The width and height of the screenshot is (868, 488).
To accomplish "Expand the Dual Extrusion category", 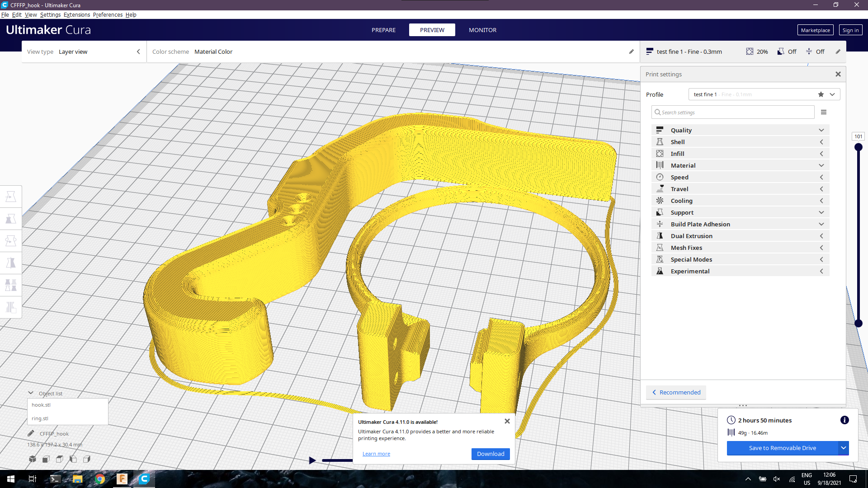I will tap(741, 236).
